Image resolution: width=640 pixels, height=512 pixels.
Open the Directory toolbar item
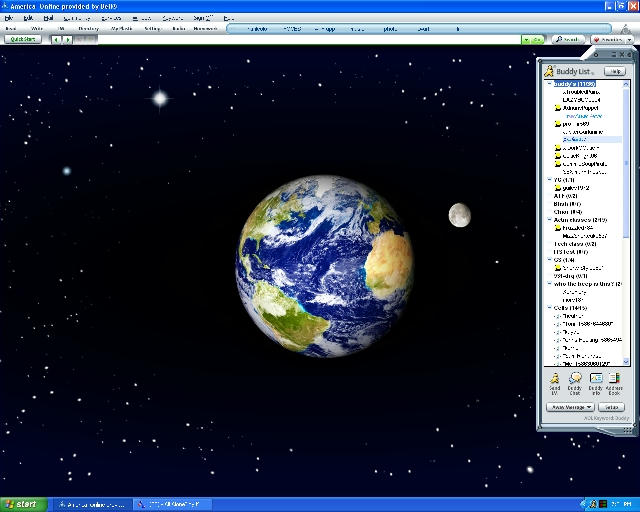point(89,29)
